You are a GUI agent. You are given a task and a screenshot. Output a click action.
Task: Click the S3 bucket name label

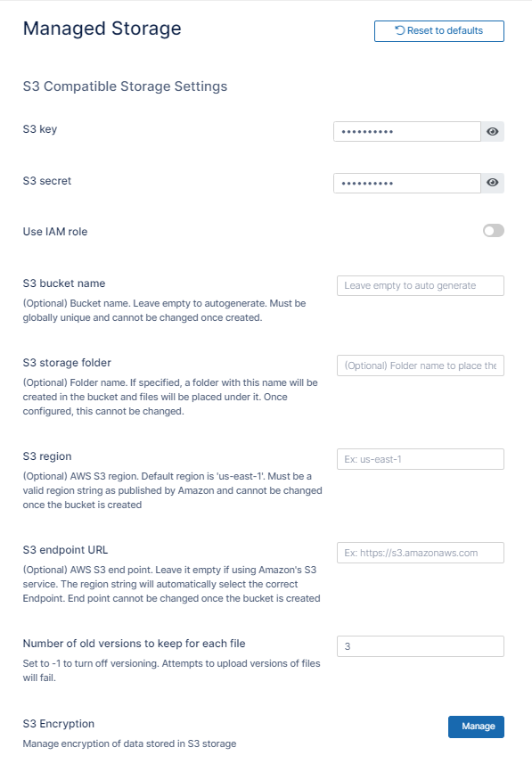(64, 283)
